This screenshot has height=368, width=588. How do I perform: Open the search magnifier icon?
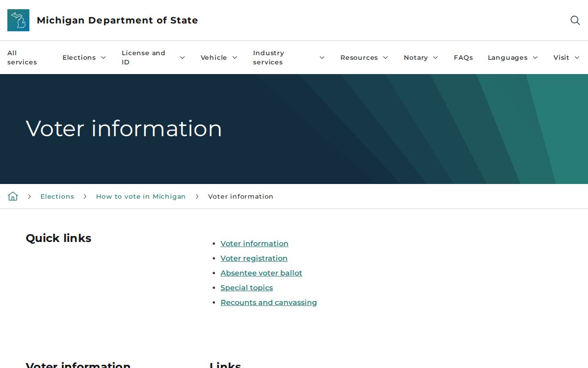(575, 20)
